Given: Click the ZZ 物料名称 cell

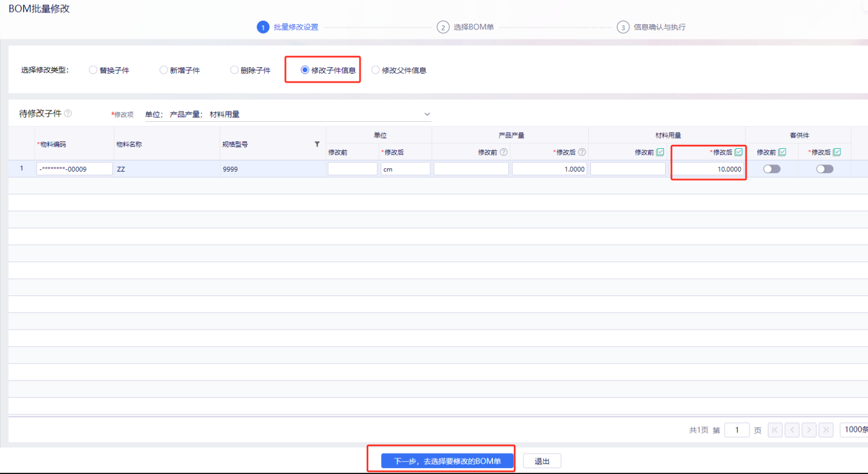Looking at the screenshot, I should (x=167, y=169).
